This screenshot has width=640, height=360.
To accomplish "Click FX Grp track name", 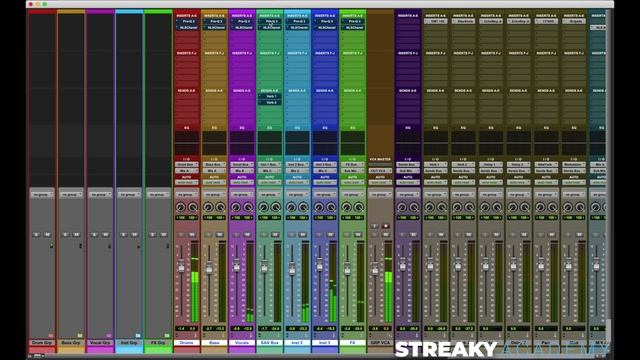I will point(158,343).
